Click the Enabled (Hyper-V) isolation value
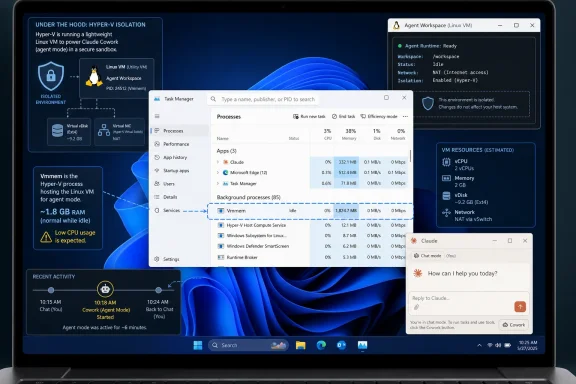Viewport: 576px width, 384px height. pyautogui.click(x=455, y=80)
